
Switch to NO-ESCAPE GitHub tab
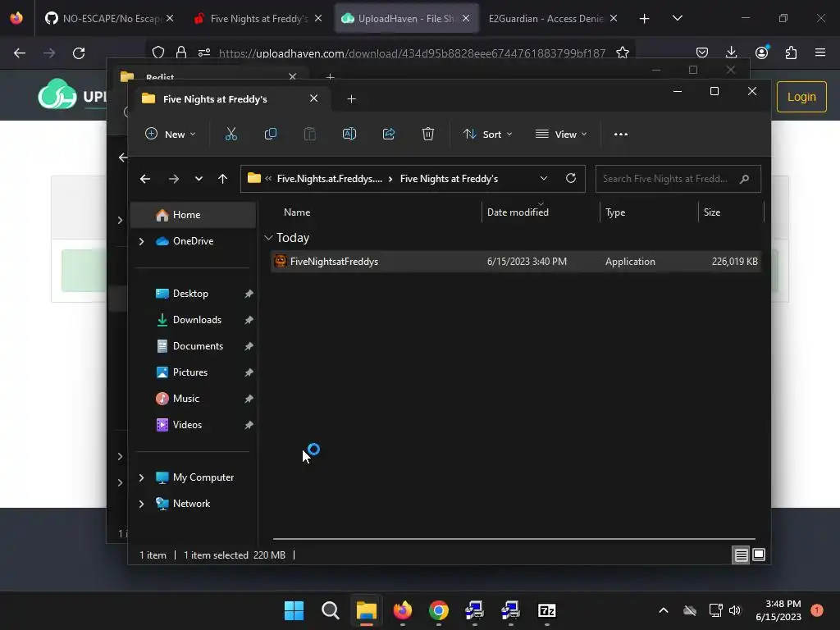click(109, 18)
